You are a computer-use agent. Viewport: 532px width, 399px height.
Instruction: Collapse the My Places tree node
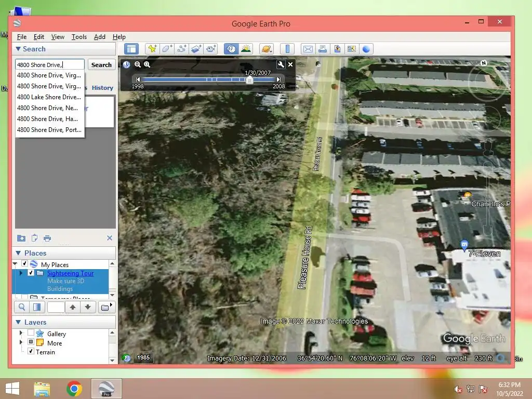15,263
